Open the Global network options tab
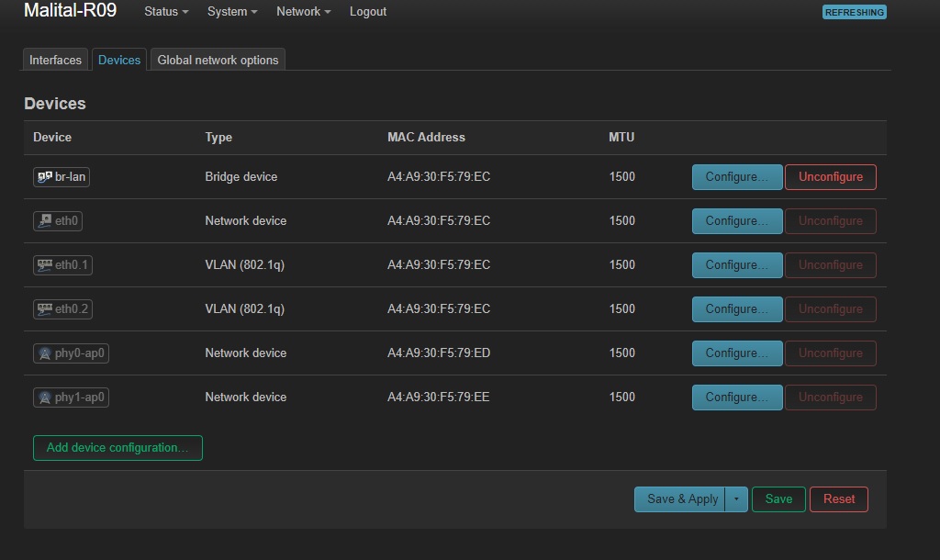Image resolution: width=940 pixels, height=560 pixels. (x=218, y=60)
